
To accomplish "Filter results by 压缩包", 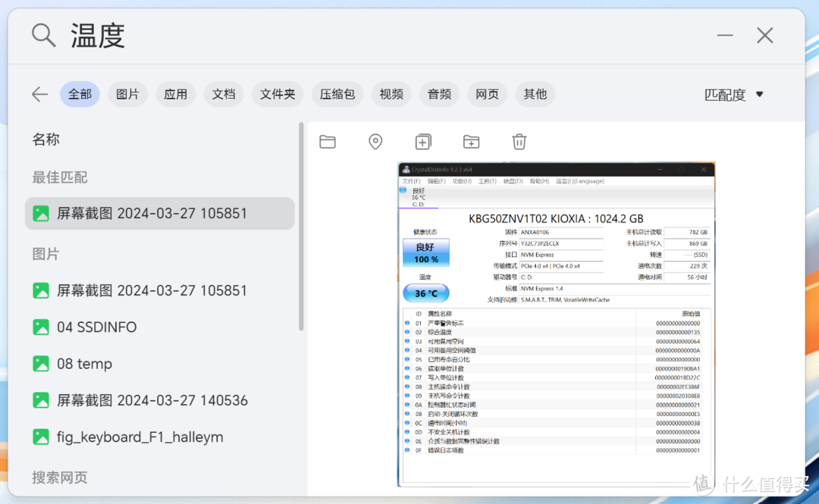I will pyautogui.click(x=337, y=95).
